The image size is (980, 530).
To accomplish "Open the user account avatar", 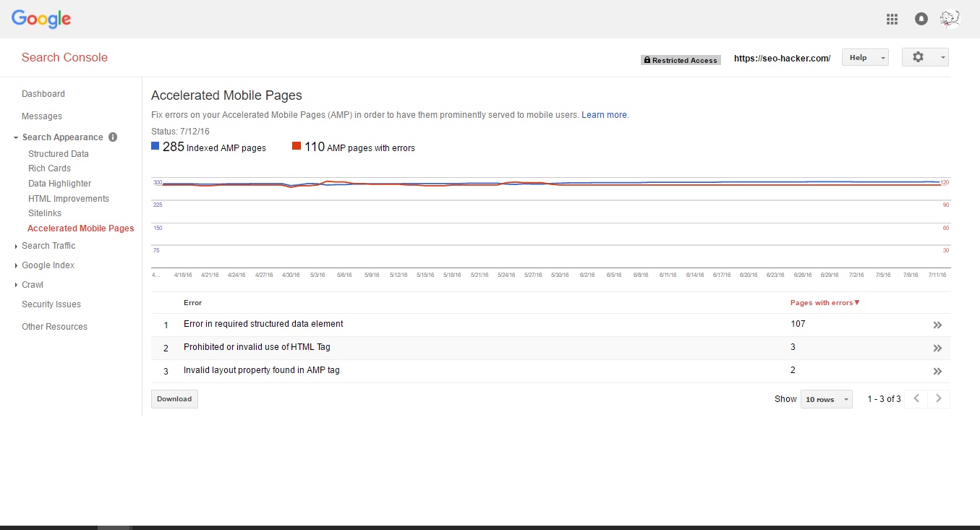I will [950, 20].
